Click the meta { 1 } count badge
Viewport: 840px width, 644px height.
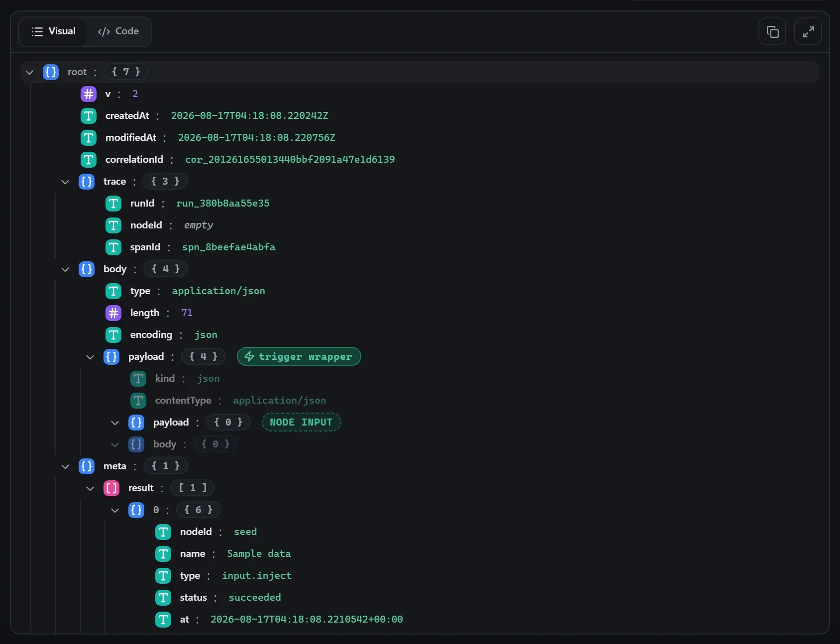(166, 466)
